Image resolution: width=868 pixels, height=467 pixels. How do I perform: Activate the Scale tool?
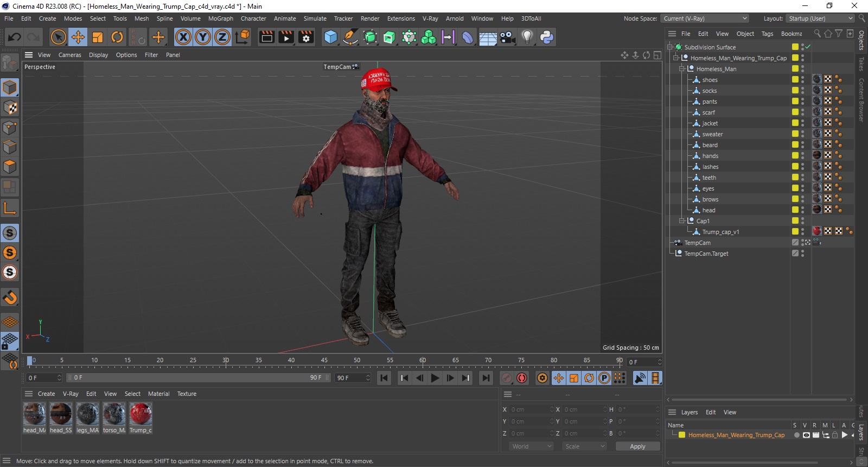point(98,37)
